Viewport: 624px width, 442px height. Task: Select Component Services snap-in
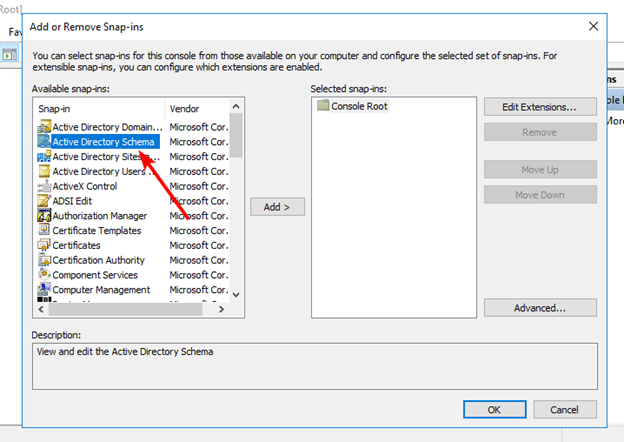[95, 275]
